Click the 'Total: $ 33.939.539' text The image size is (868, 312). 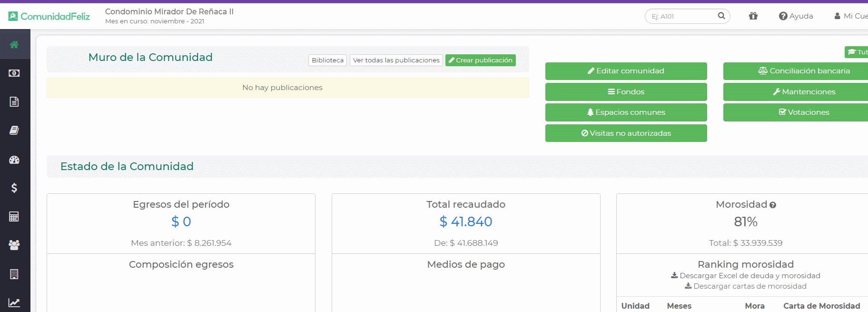(x=746, y=243)
